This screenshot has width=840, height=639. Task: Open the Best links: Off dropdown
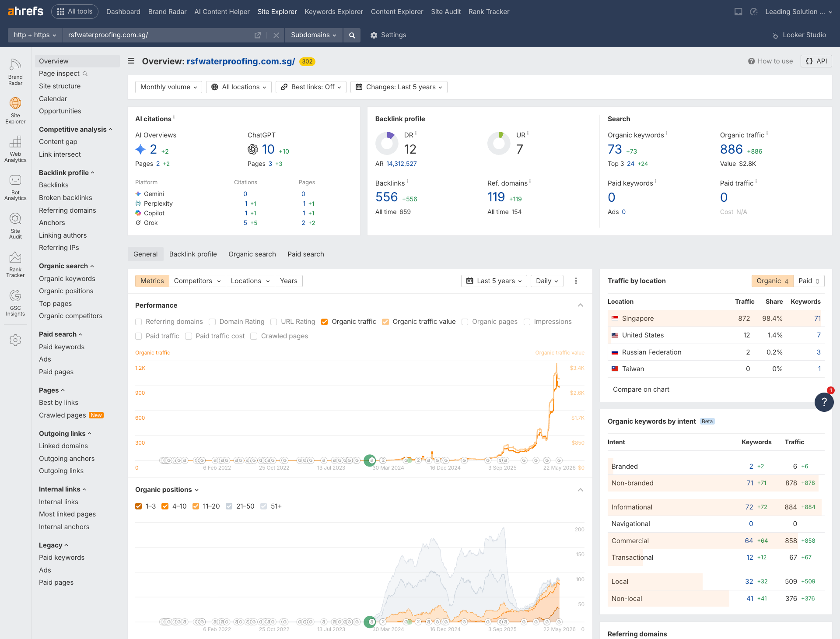coord(311,87)
